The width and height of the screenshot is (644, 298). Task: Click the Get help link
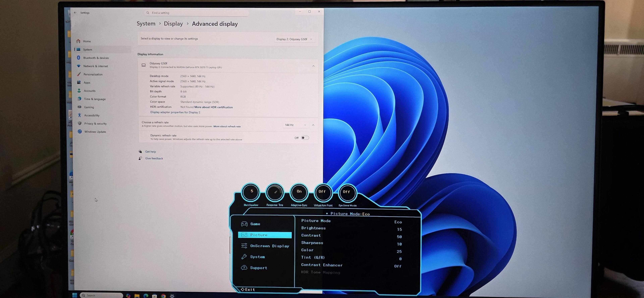[150, 152]
